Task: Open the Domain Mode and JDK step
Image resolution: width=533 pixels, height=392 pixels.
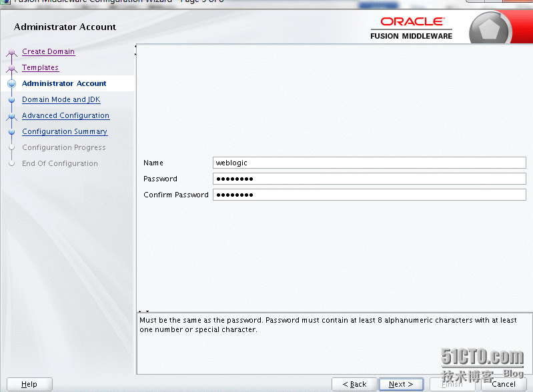Action: pos(61,99)
